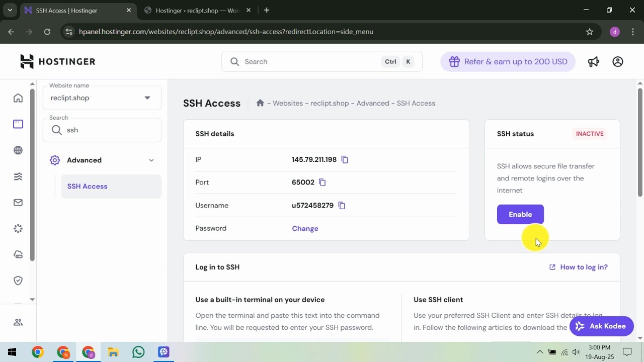Open the VPS cloud icon in sidebar
644x362 pixels.
[x=18, y=254]
